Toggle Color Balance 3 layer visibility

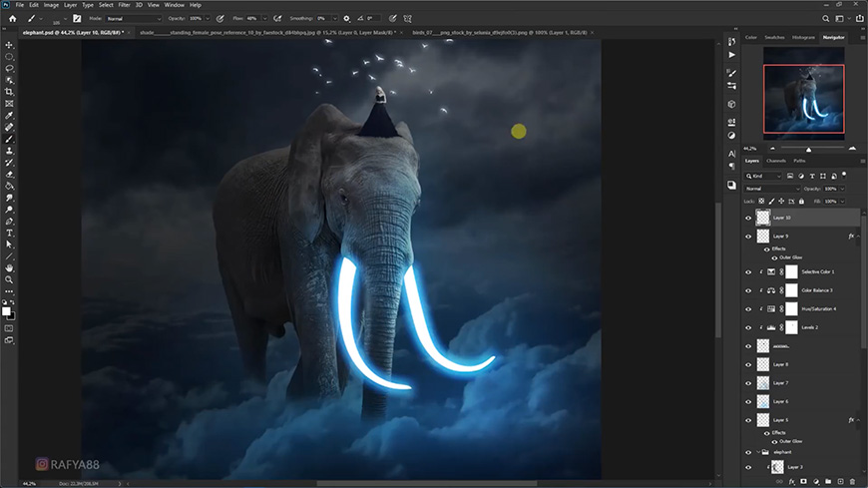[x=748, y=290]
